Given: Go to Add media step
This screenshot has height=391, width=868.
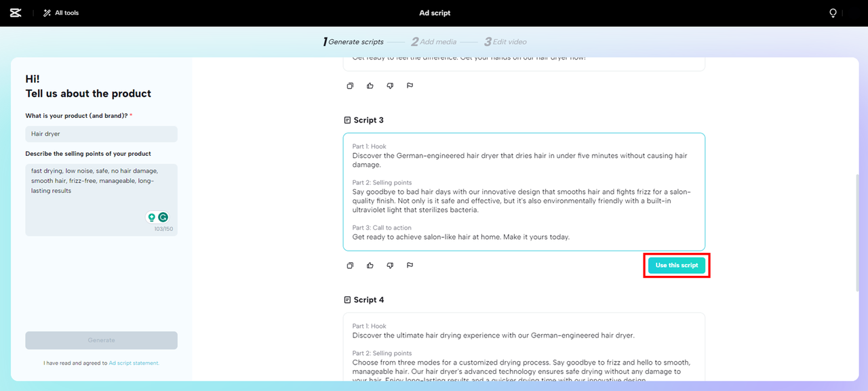Looking at the screenshot, I should click(434, 42).
